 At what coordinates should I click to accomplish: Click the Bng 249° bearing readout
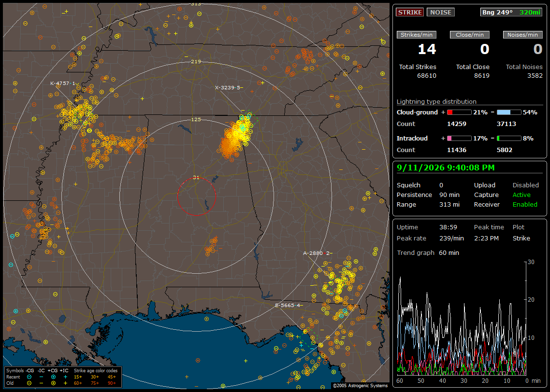pos(497,12)
